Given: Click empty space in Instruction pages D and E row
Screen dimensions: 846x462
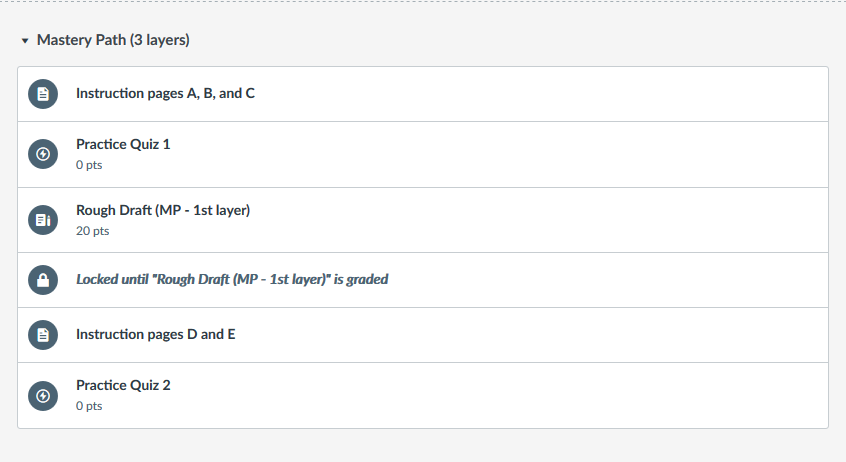Looking at the screenshot, I should click(550, 335).
